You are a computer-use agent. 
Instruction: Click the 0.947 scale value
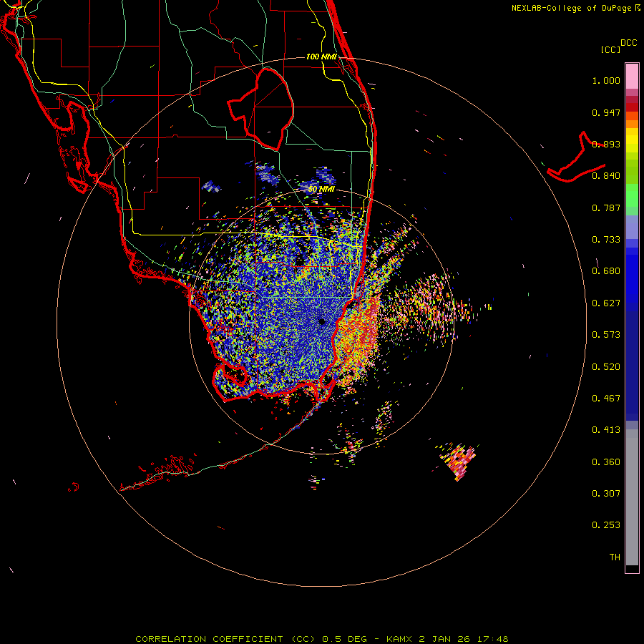click(606, 112)
